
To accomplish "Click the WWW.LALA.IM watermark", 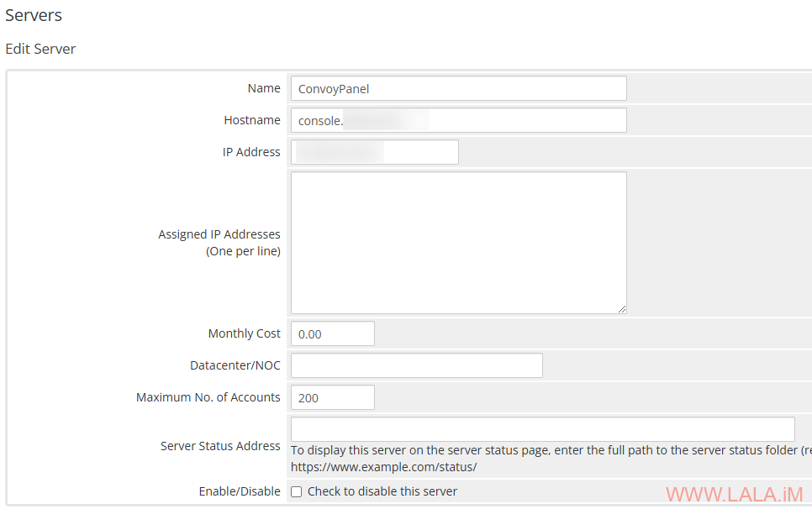I will click(x=734, y=495).
